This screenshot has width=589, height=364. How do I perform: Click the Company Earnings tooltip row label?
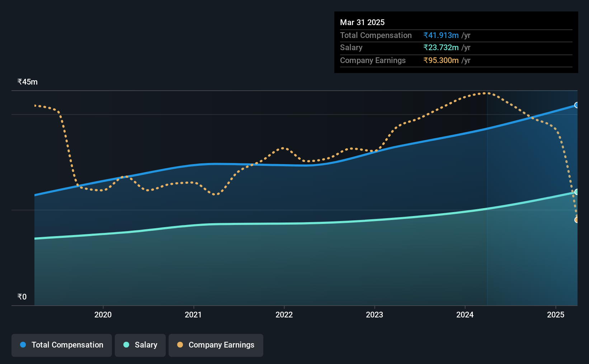pos(373,60)
